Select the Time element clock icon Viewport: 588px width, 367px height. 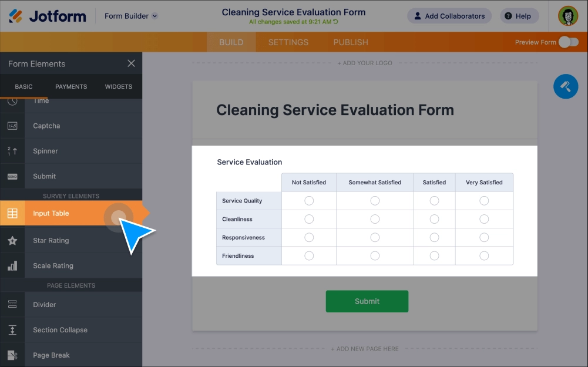click(12, 100)
